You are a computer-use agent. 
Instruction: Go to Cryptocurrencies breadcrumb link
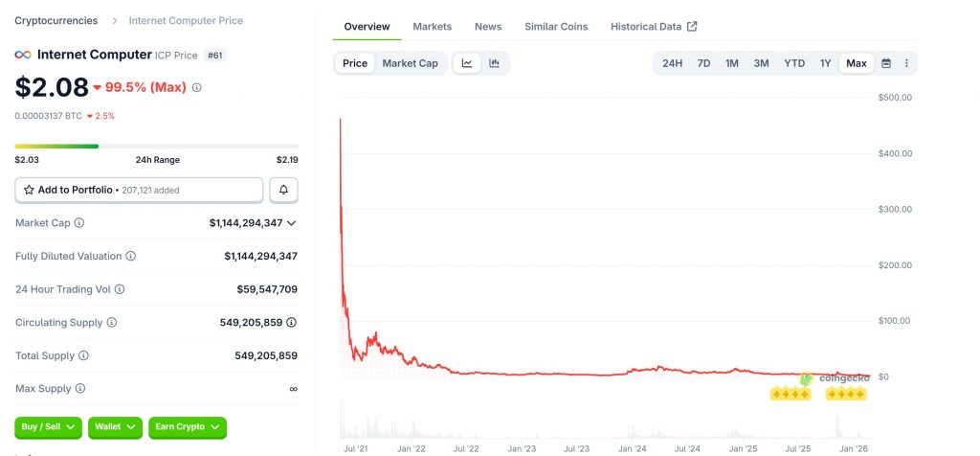pyautogui.click(x=55, y=20)
